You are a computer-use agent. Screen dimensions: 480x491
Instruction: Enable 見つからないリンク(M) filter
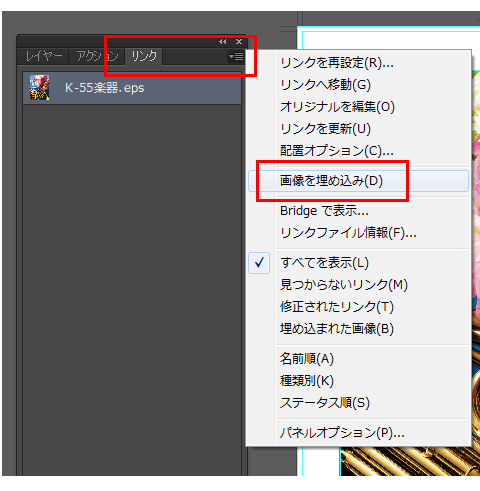click(x=344, y=285)
